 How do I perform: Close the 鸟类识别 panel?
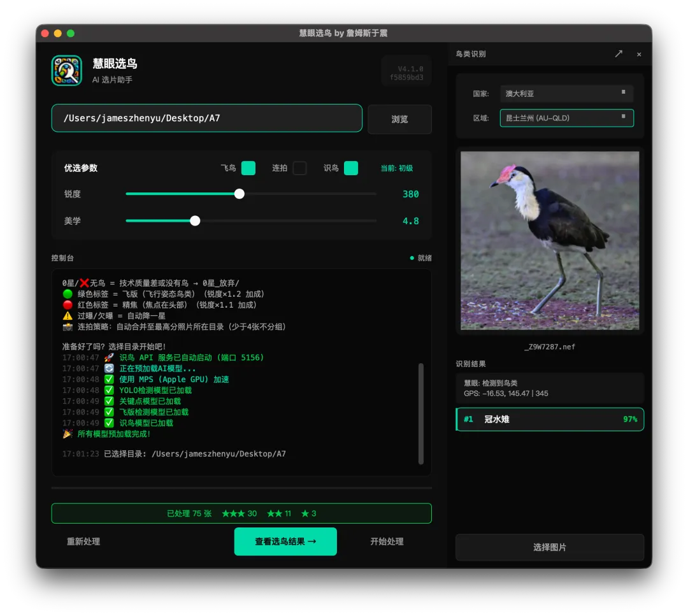click(639, 54)
